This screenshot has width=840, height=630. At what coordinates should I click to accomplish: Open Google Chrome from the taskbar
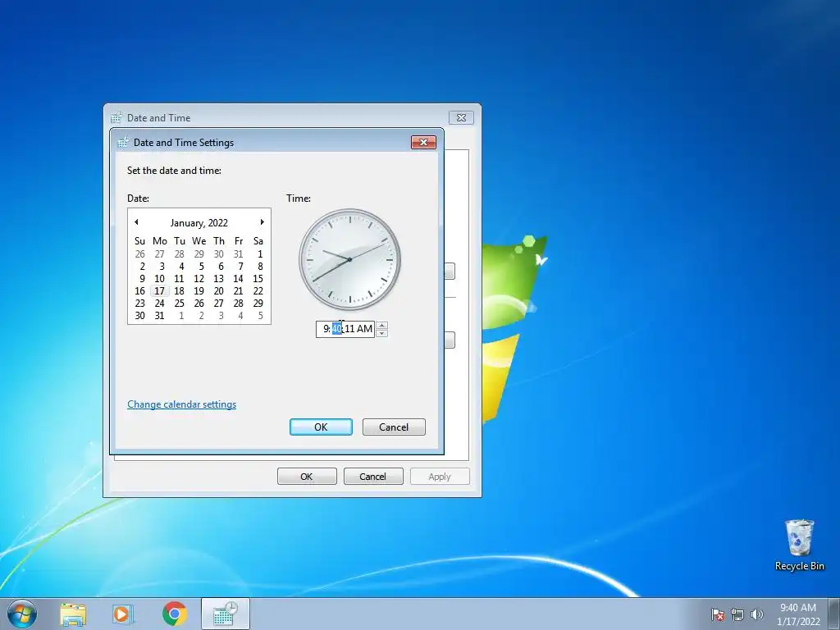pyautogui.click(x=175, y=614)
